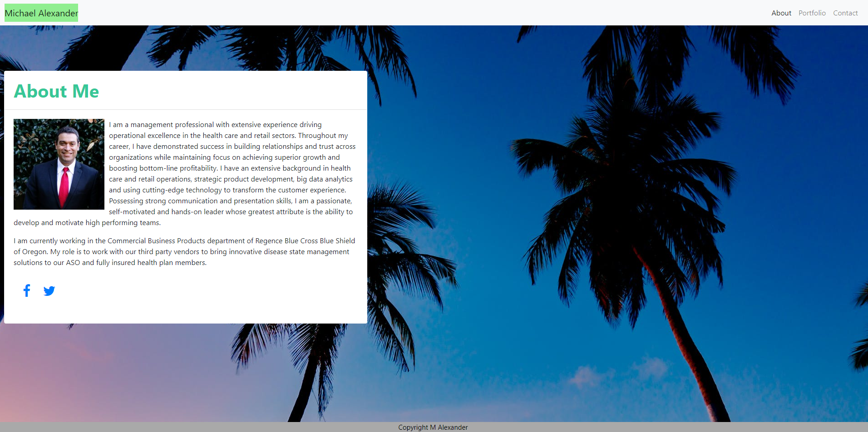
Task: Click the Copyright M Alexander footer text
Action: click(433, 427)
